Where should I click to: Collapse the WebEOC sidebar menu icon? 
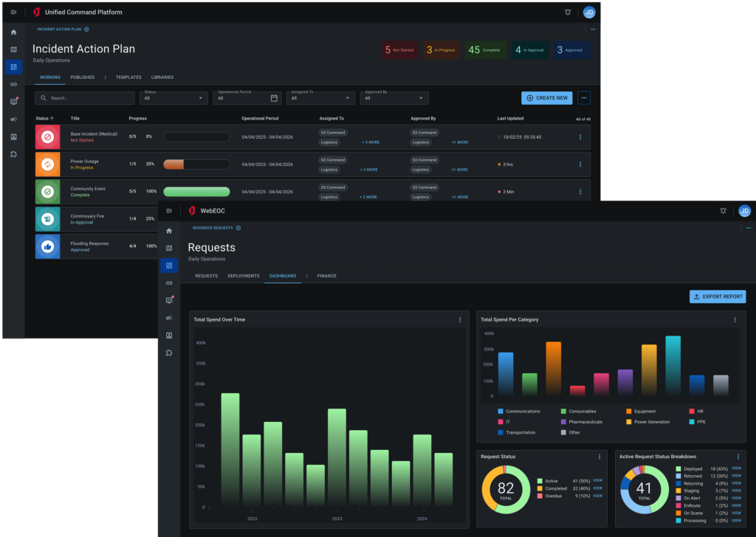click(x=169, y=211)
